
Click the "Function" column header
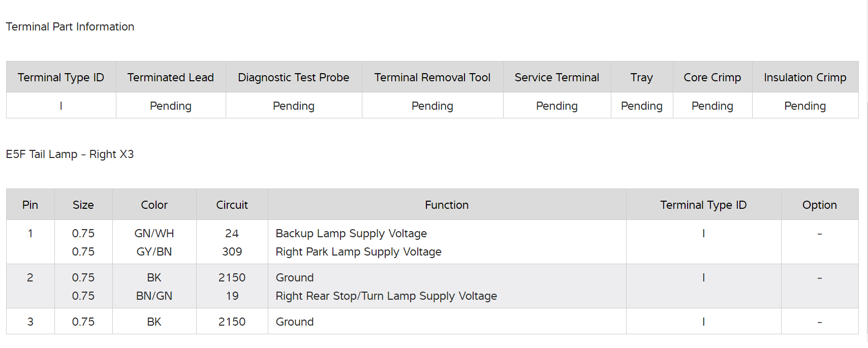pyautogui.click(x=447, y=205)
